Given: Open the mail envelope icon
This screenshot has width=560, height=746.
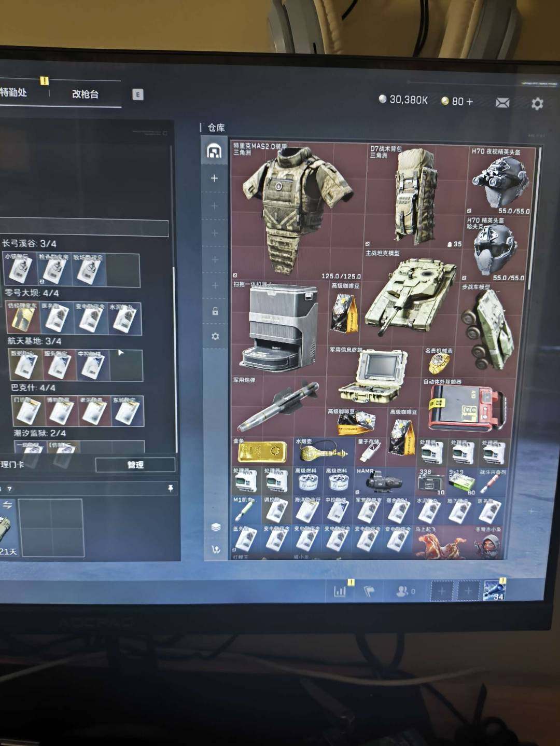Looking at the screenshot, I should (x=502, y=103).
